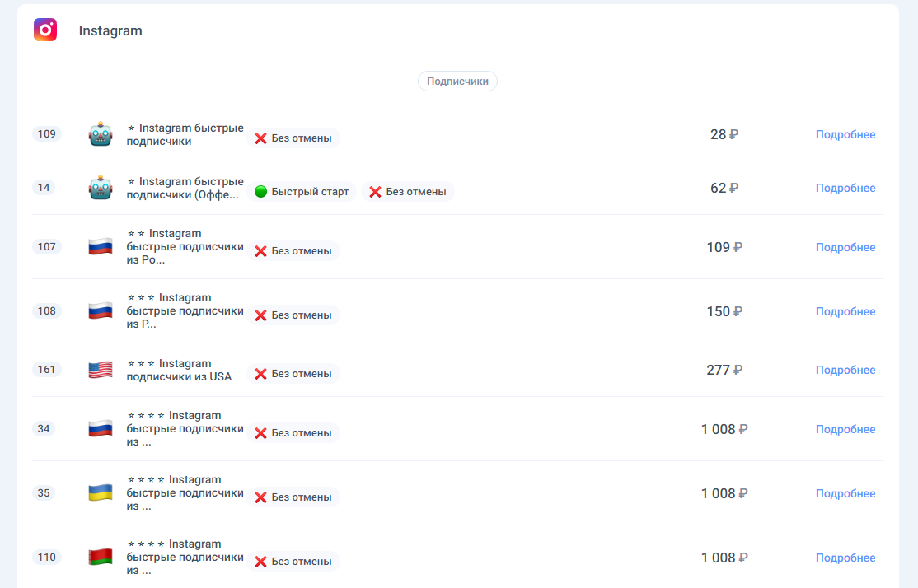Click service ID badge 34
Image resolution: width=918 pixels, height=588 pixels.
tap(44, 428)
